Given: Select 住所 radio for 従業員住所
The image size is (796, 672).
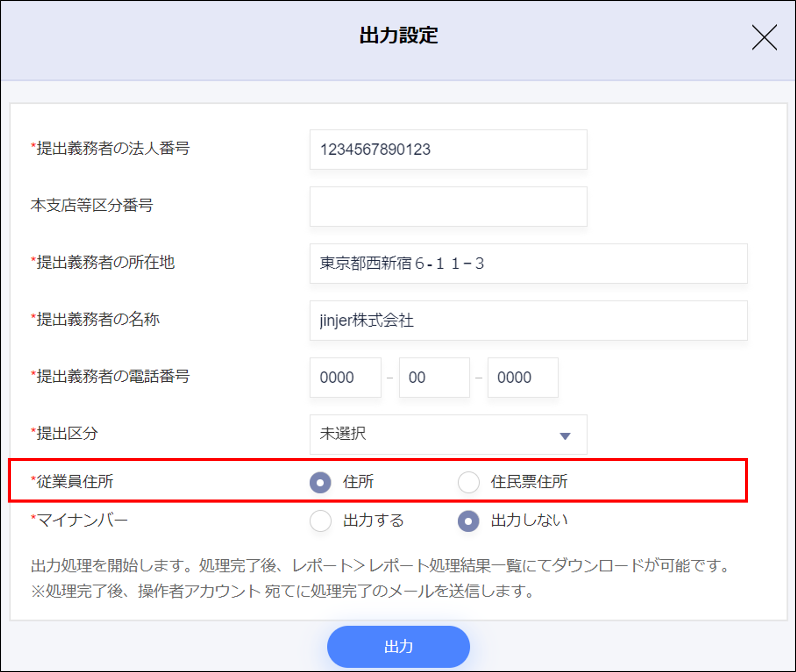Looking at the screenshot, I should pyautogui.click(x=321, y=482).
